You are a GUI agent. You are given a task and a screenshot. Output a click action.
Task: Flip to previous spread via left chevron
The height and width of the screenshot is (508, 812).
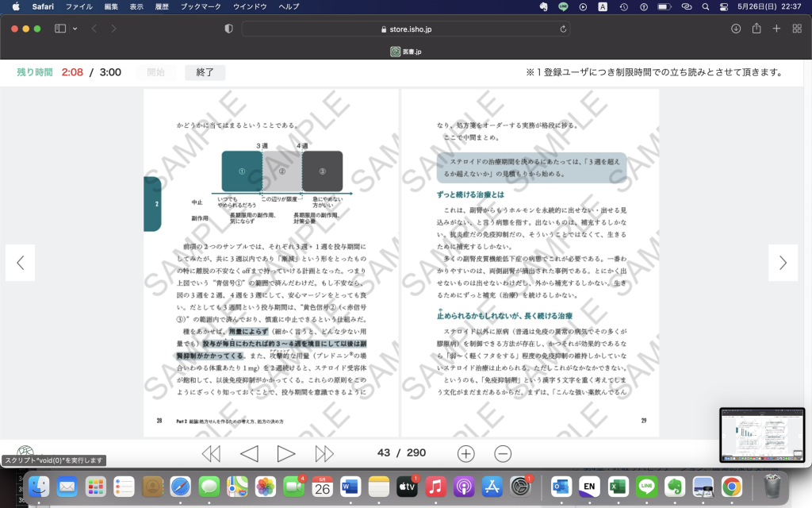click(x=21, y=263)
